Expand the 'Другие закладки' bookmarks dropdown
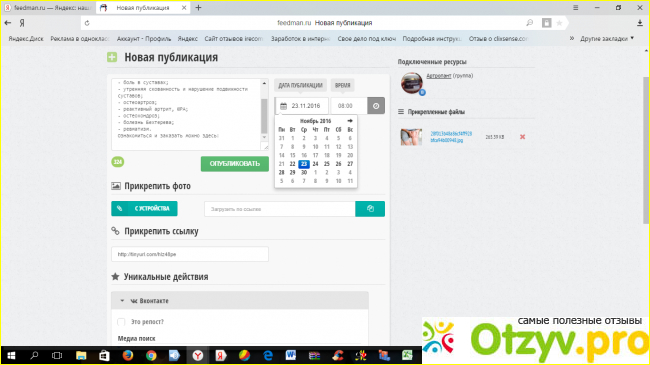650x365 pixels. click(607, 39)
